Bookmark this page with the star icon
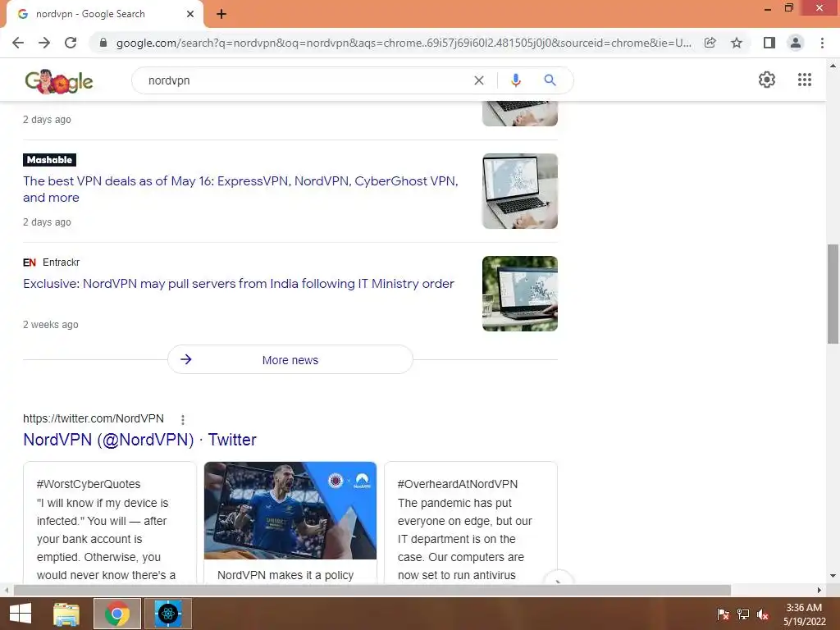The image size is (840, 630). pos(737,43)
